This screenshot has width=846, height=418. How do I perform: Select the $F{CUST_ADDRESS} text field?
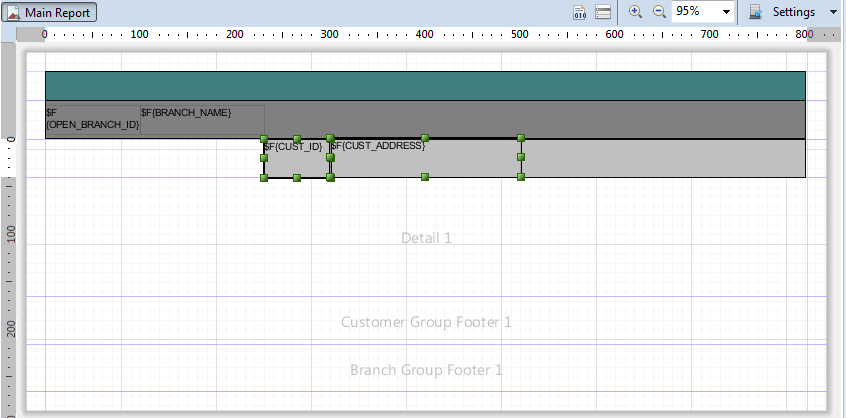(426, 158)
